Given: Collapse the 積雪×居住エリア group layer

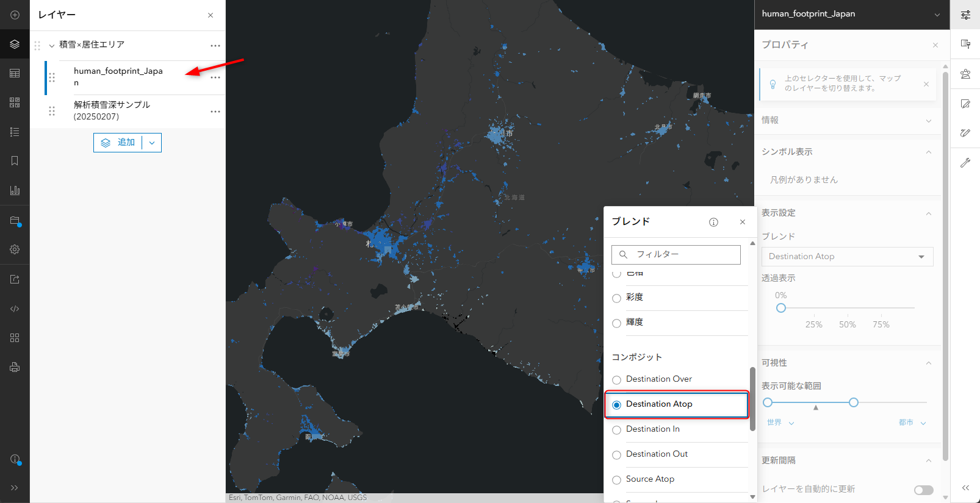Looking at the screenshot, I should tap(52, 45).
